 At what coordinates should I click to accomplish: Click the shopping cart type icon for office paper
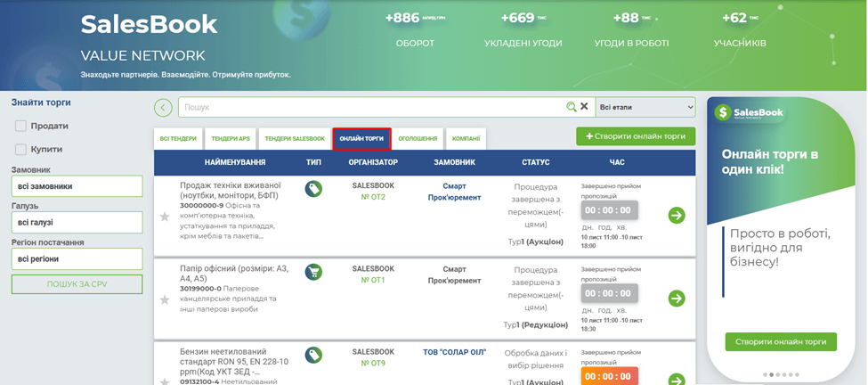(313, 272)
